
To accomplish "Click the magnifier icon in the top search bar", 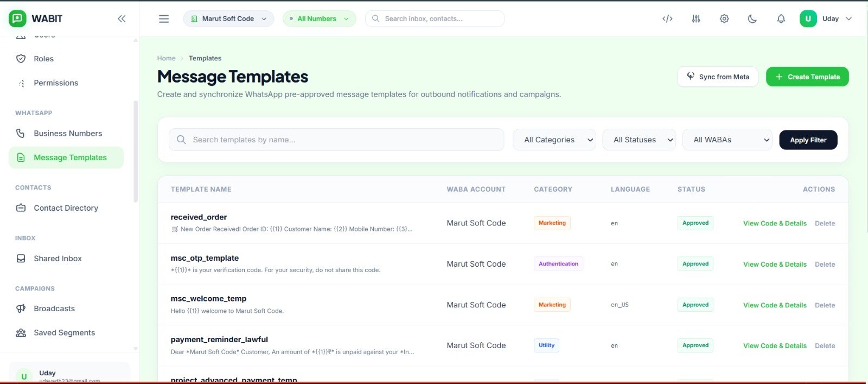I will [375, 18].
